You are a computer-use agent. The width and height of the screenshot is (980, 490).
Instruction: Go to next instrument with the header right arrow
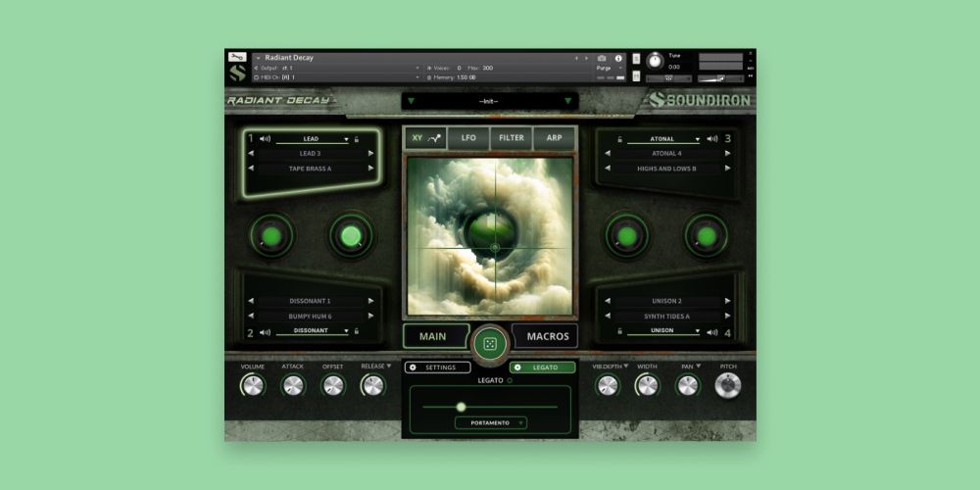point(586,58)
